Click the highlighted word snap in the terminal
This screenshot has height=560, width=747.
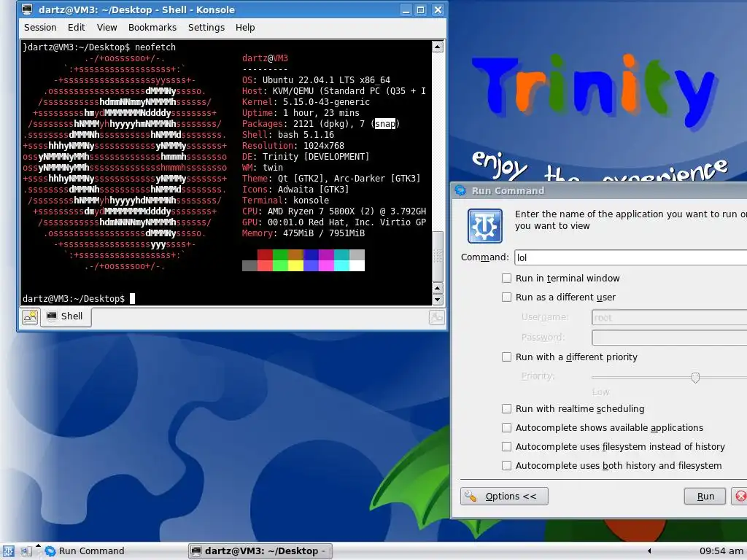[385, 124]
